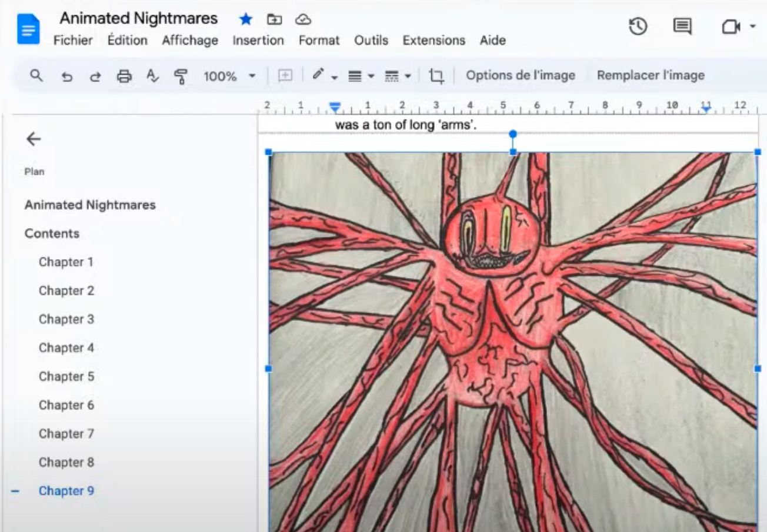Viewport: 767px width, 532px height.
Task: Click the move to folder icon
Action: (x=274, y=19)
